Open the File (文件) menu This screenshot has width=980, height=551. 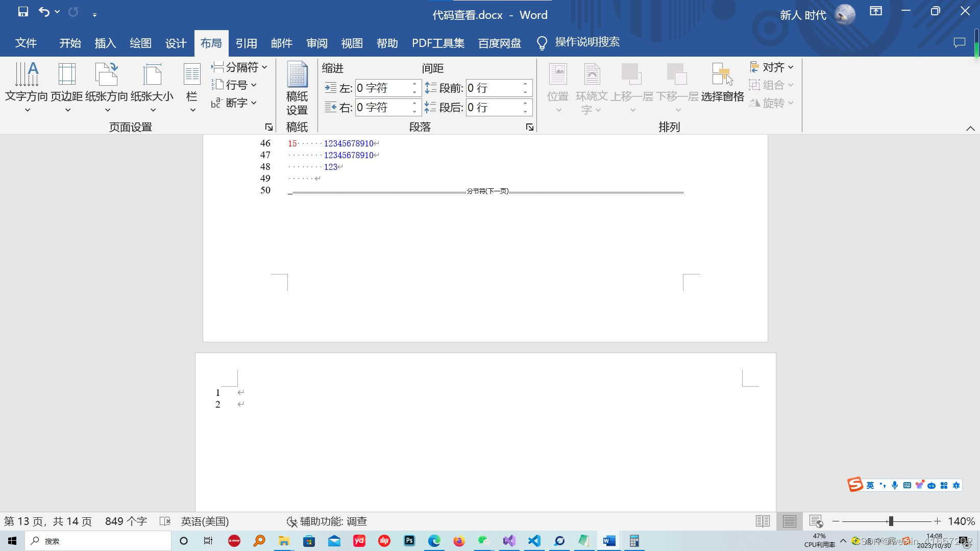26,43
